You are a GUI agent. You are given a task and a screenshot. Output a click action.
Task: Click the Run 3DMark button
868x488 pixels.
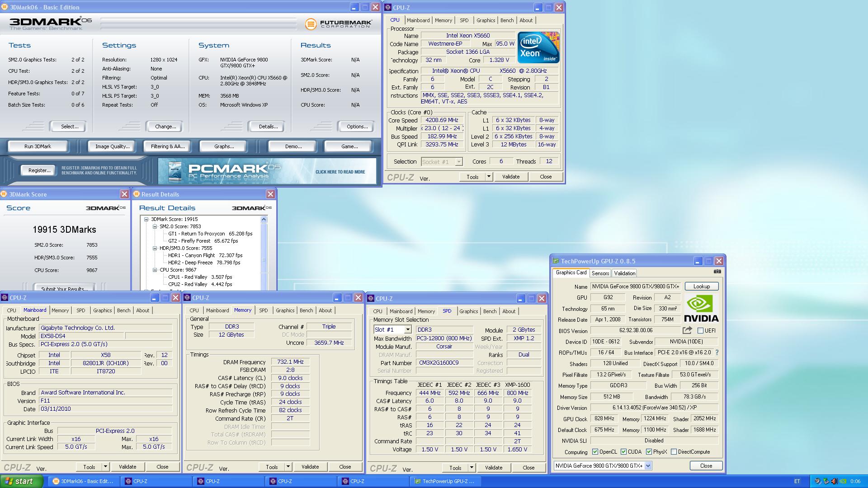(38, 146)
